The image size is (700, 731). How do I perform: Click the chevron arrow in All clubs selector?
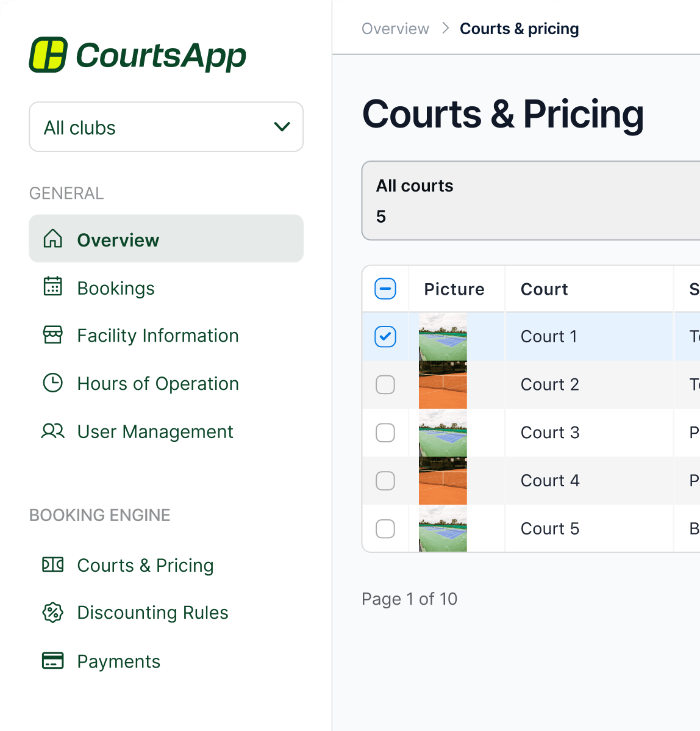(x=282, y=127)
